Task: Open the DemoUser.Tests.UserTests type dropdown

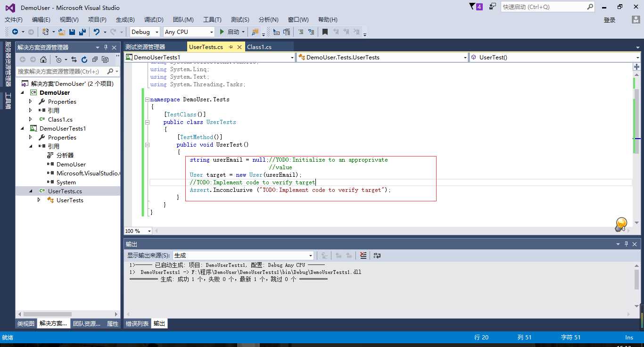Action: pyautogui.click(x=382, y=58)
